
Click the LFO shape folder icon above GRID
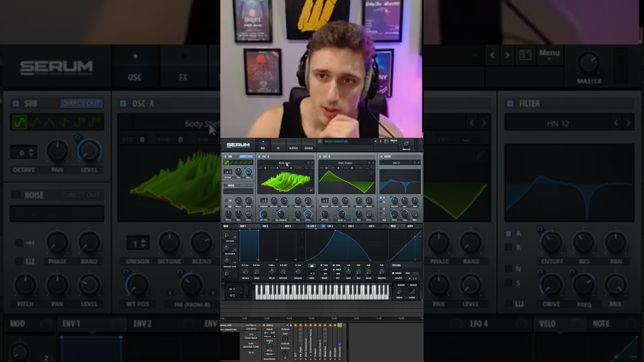point(312,266)
